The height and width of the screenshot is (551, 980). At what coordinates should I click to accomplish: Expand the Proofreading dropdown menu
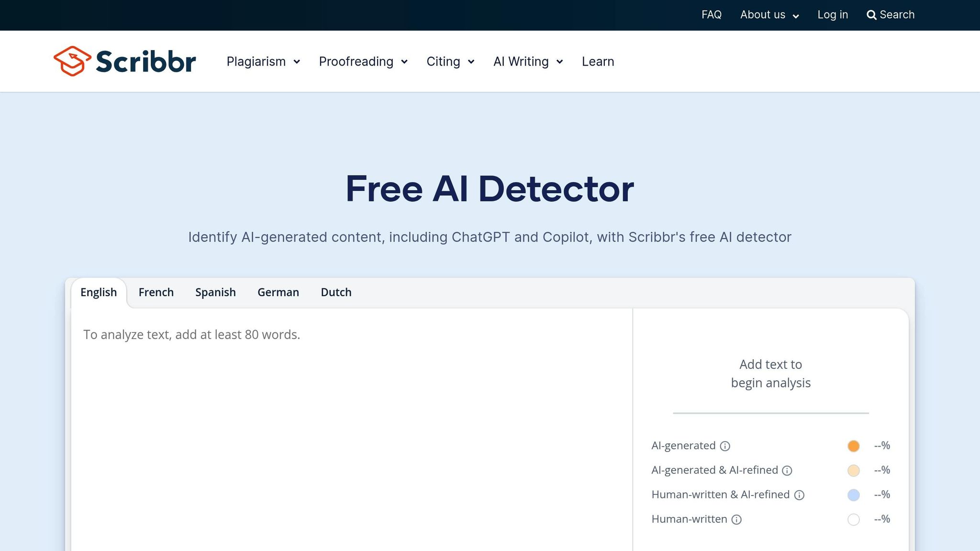363,62
